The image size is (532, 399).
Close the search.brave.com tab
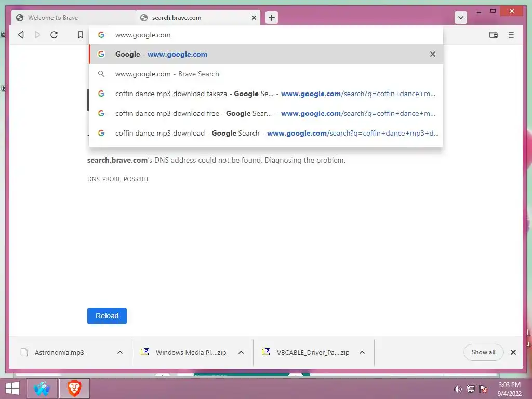[x=254, y=18]
